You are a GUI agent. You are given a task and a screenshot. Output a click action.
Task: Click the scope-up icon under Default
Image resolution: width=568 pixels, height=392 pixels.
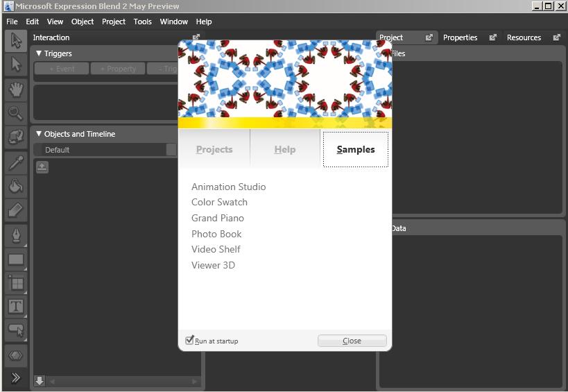42,167
